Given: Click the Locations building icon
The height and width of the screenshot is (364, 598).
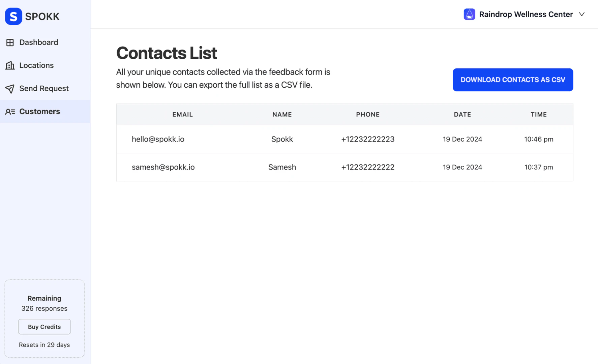Looking at the screenshot, I should (10, 65).
